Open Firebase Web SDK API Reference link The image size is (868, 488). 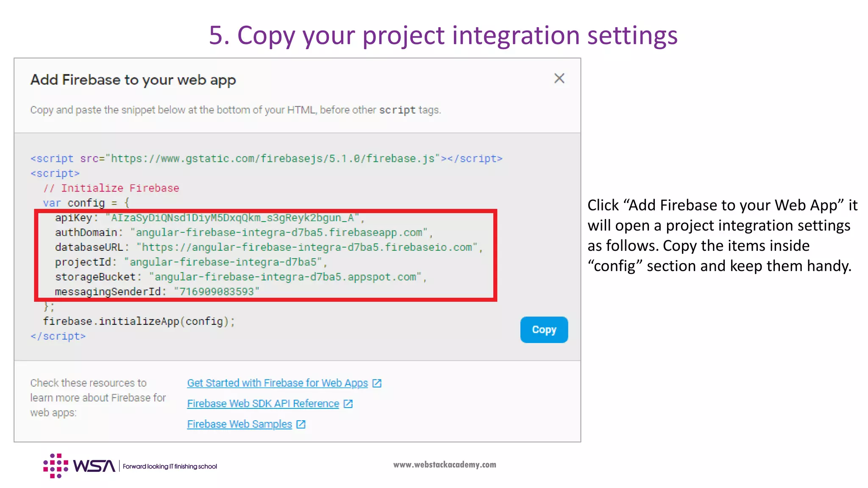[263, 404]
